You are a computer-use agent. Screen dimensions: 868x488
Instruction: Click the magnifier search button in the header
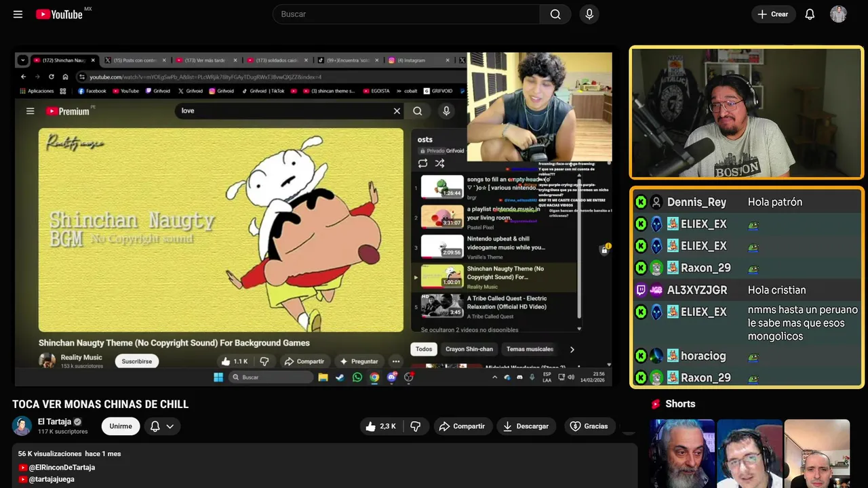[x=555, y=14]
